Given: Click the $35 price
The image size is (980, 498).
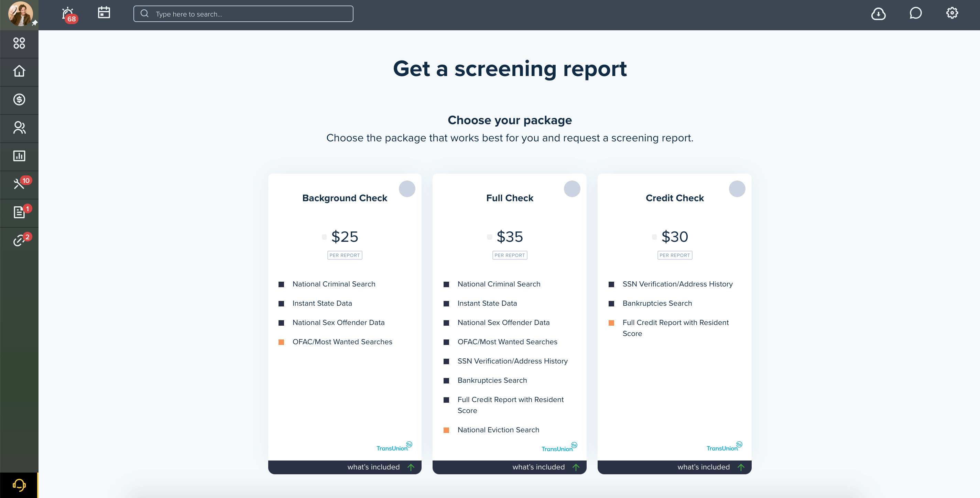Looking at the screenshot, I should tap(510, 237).
